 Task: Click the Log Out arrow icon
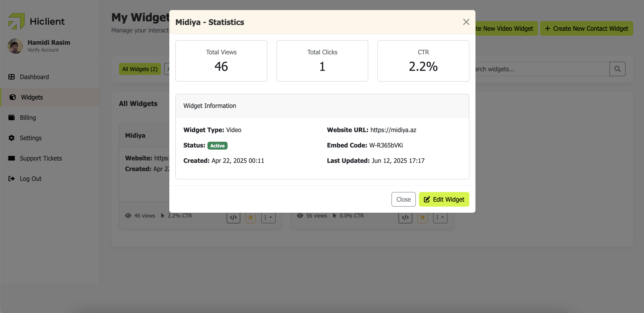click(12, 179)
